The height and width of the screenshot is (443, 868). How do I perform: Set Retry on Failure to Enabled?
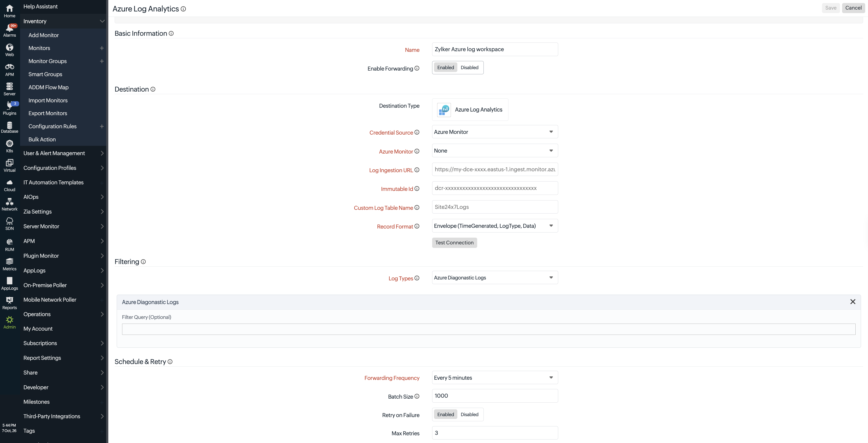pyautogui.click(x=445, y=414)
